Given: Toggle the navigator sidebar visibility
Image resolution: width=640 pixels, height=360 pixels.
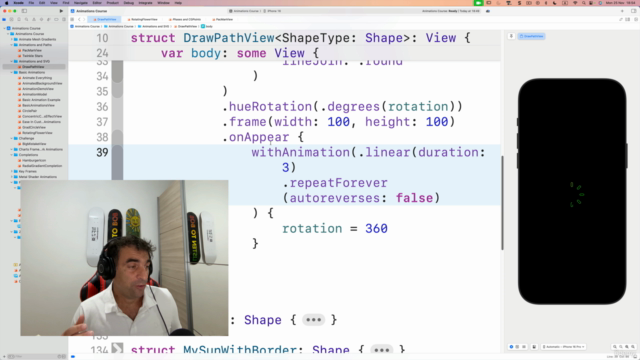Looking at the screenshot, I should click(x=24, y=11).
